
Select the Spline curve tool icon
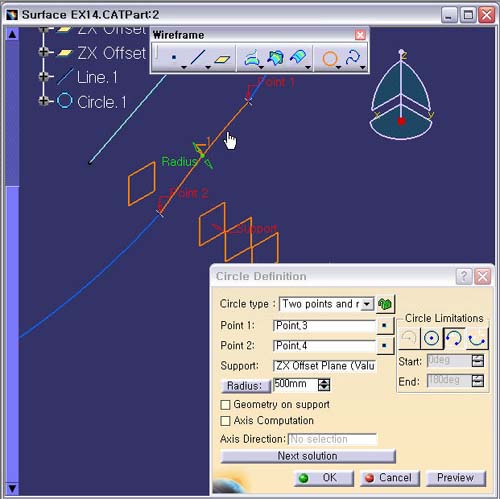(353, 58)
